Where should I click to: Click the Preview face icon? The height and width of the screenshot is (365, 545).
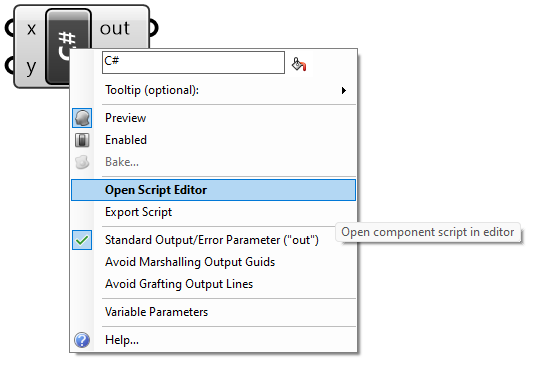(x=82, y=118)
